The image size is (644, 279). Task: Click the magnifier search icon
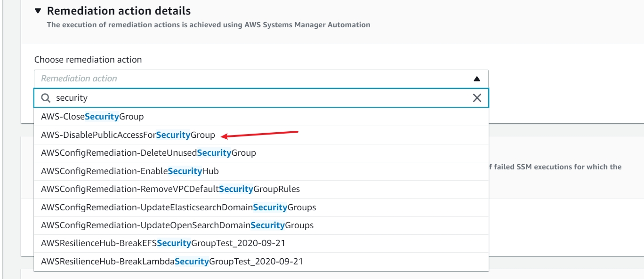(x=46, y=98)
